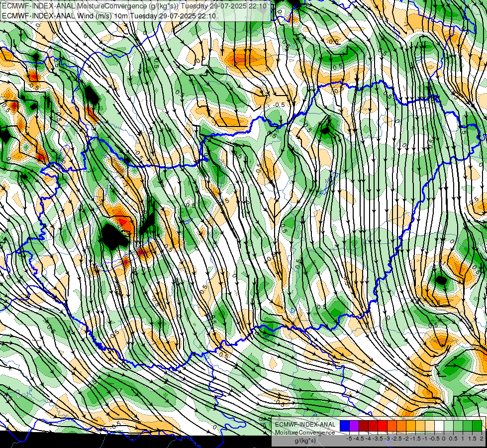Click the 'MoistureConvergence' legend label

coord(305,433)
